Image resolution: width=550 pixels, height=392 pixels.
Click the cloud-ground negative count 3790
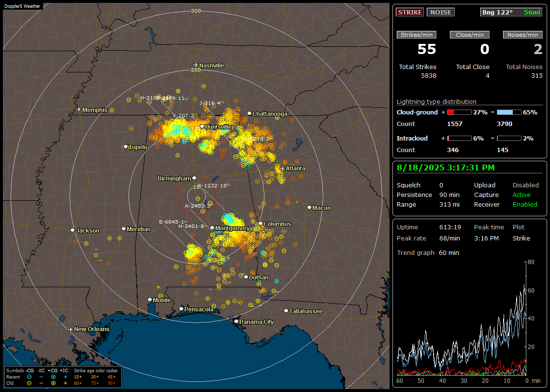point(505,124)
